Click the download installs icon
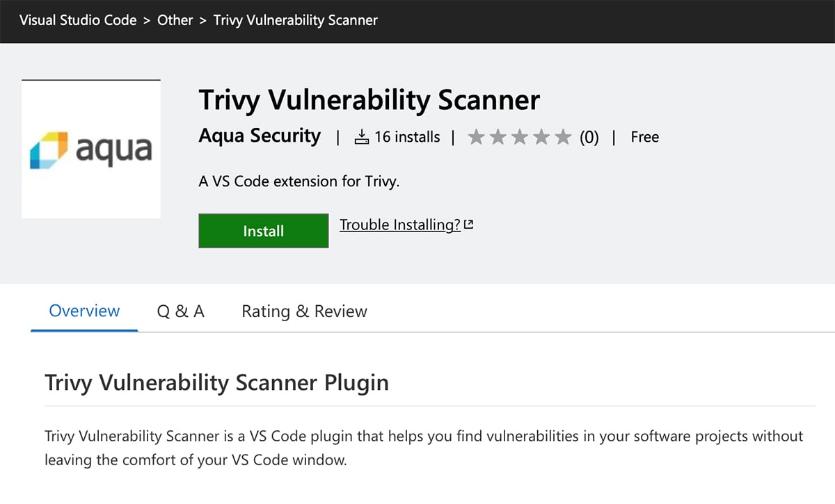 [x=361, y=137]
